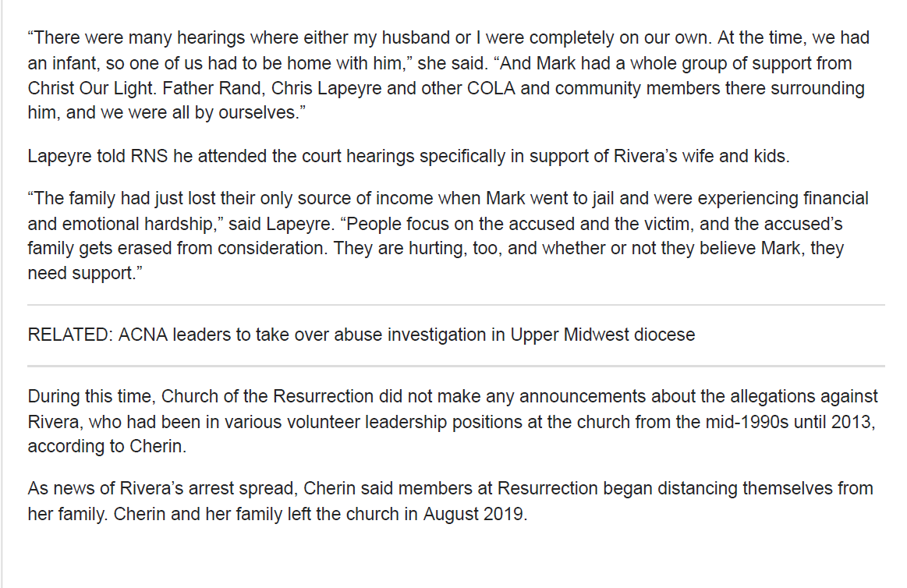
Task: Click the phrase 'financial and emotional hardship' in Lapeyre's quote
Action: tap(448, 211)
